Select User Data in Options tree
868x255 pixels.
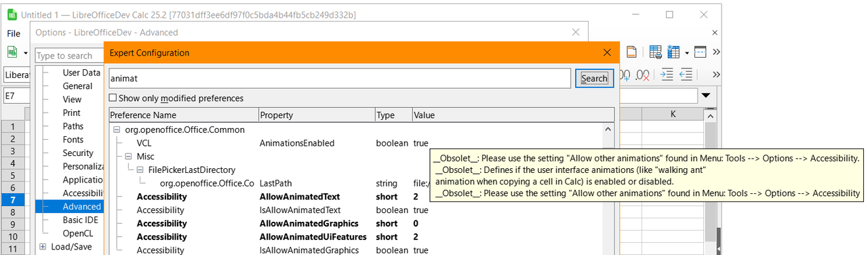[81, 73]
